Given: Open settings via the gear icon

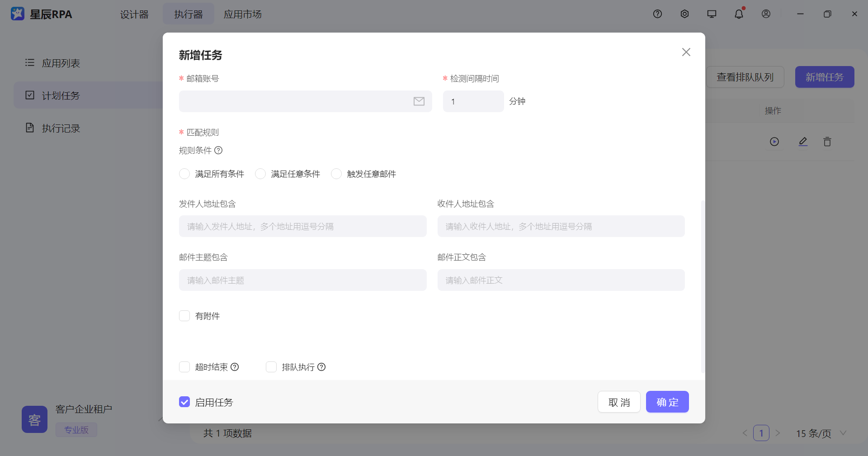Looking at the screenshot, I should click(x=684, y=14).
